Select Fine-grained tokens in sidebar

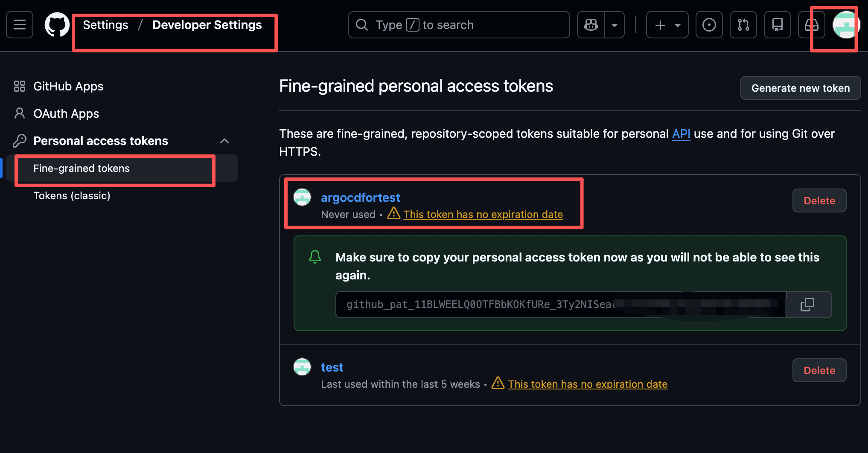coord(122,168)
